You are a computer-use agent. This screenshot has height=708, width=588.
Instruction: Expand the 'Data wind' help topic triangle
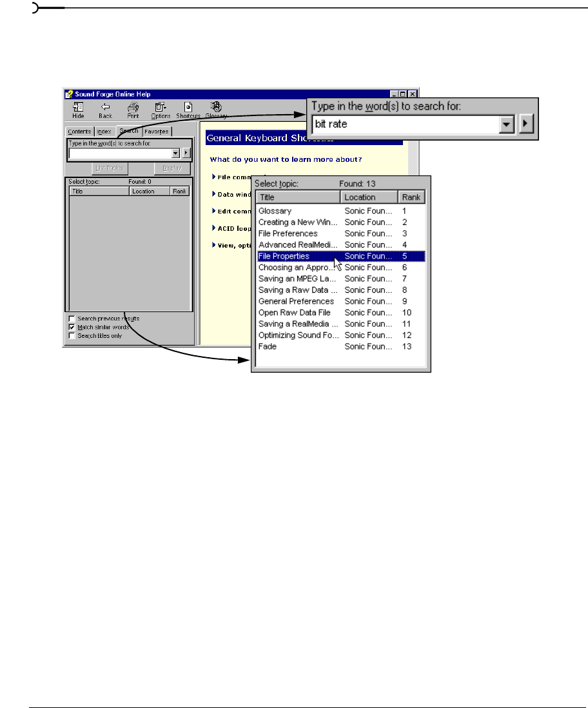(x=213, y=193)
